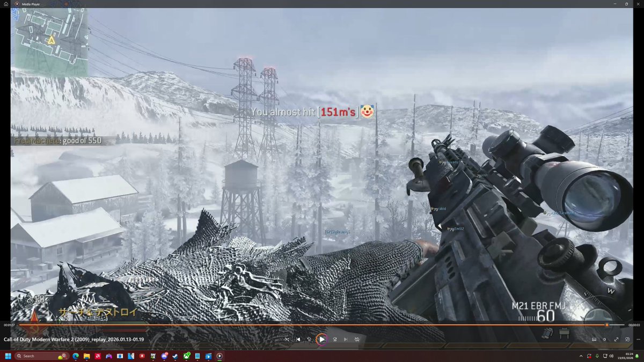Show hidden system tray icons
The image size is (644, 362).
point(581,356)
